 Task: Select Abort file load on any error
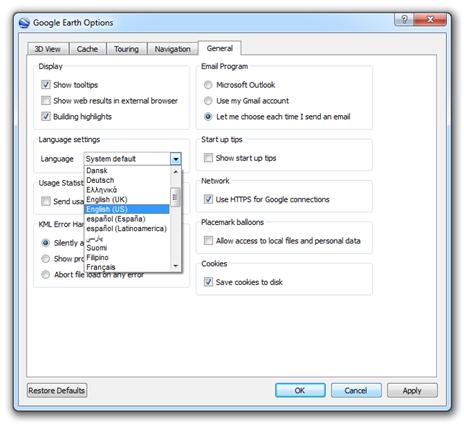point(46,275)
